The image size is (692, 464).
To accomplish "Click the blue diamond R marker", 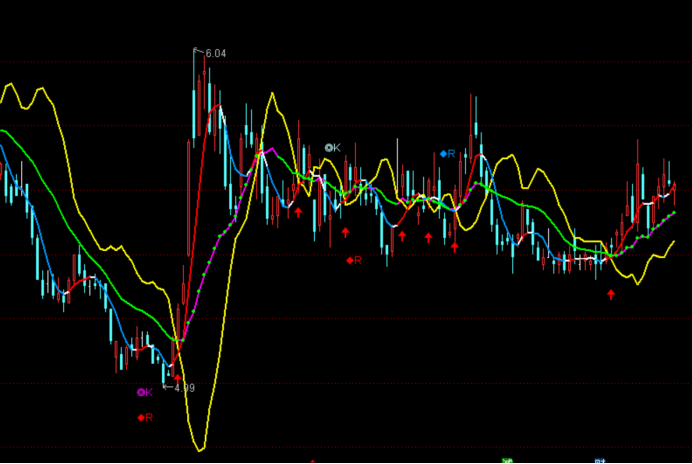I will (448, 154).
